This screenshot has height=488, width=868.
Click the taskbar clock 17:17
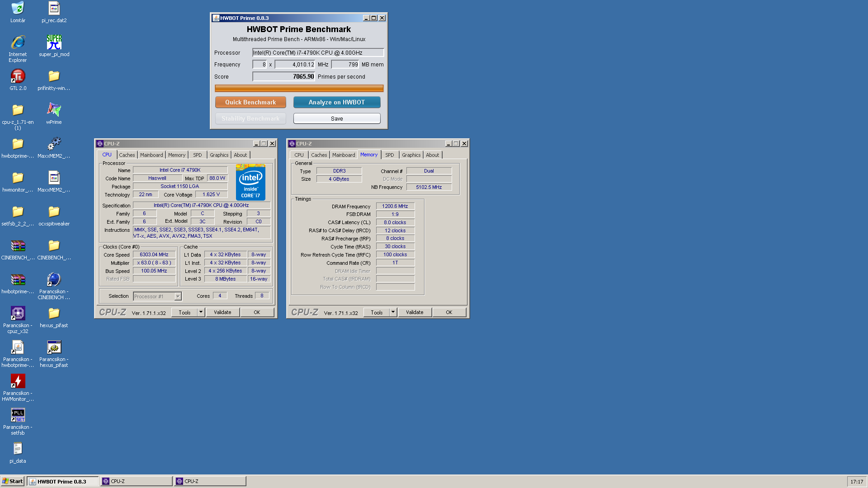click(x=857, y=482)
